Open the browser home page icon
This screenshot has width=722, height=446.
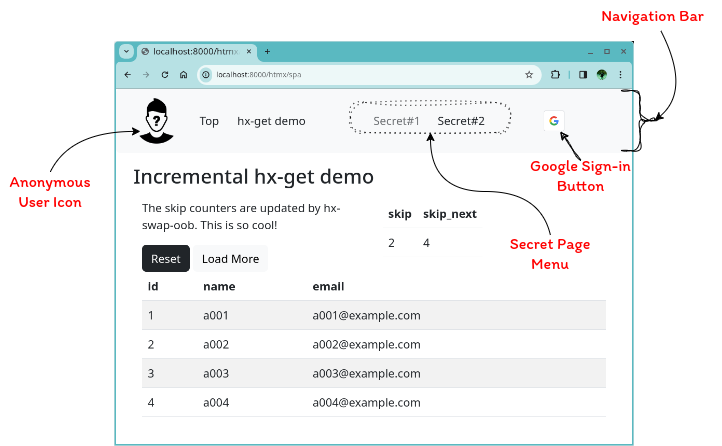point(183,74)
